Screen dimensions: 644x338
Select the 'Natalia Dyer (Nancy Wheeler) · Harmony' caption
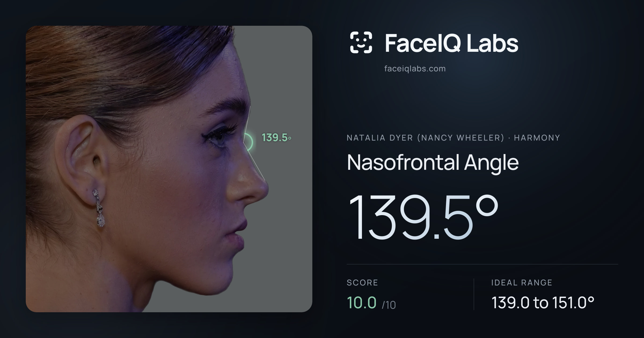(x=453, y=138)
